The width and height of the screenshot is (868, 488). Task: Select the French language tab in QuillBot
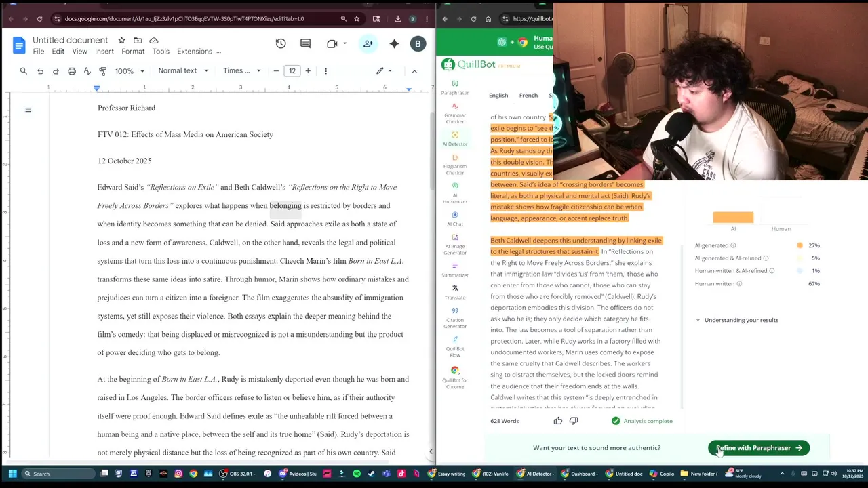tap(528, 96)
